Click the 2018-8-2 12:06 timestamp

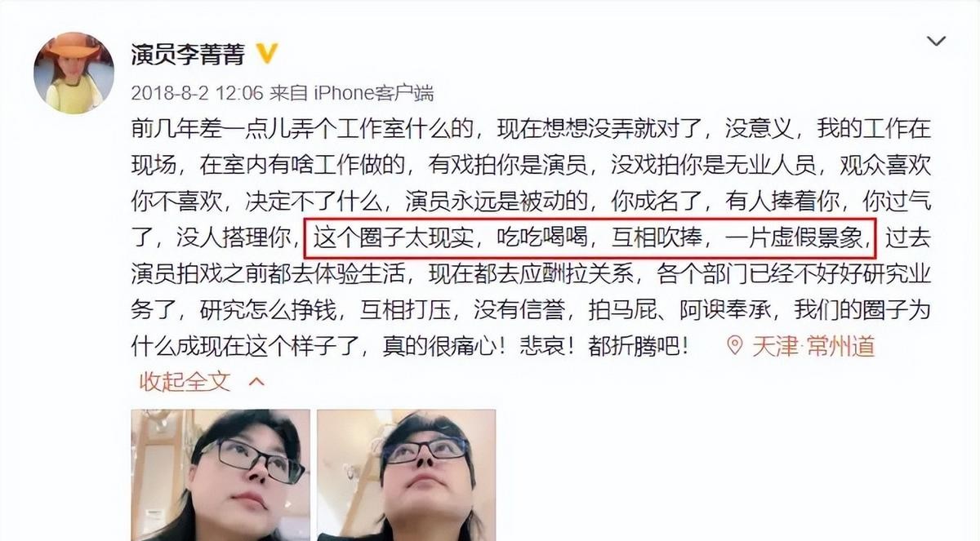pos(197,93)
